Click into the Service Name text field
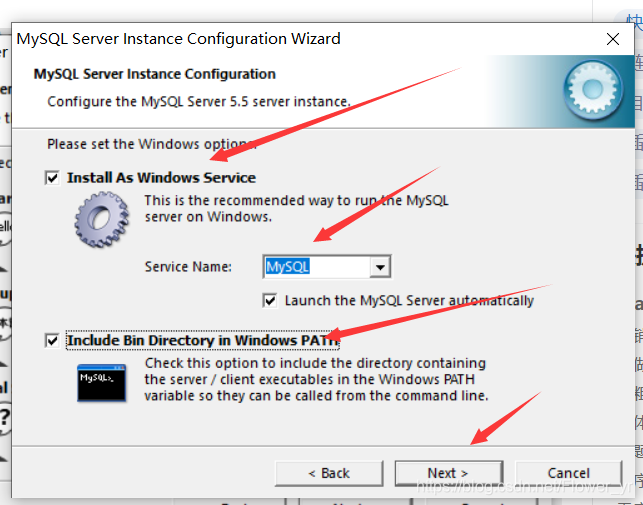 pos(317,267)
